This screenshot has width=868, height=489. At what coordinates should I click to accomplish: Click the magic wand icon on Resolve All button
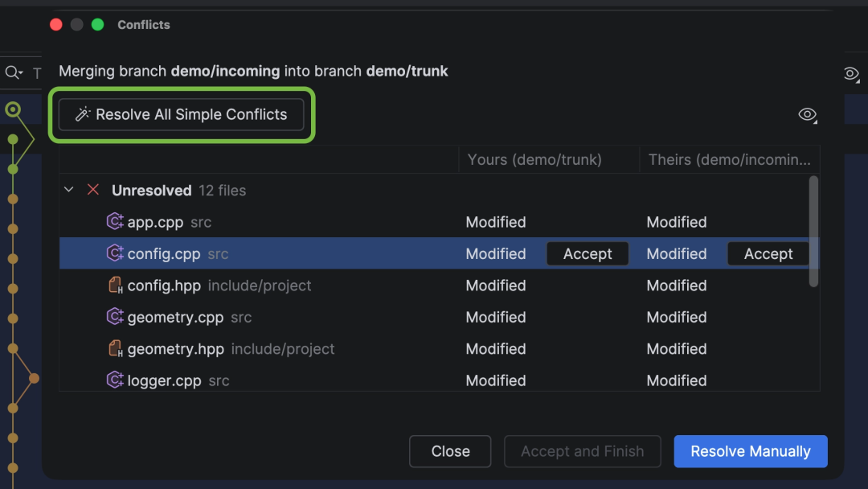(83, 114)
